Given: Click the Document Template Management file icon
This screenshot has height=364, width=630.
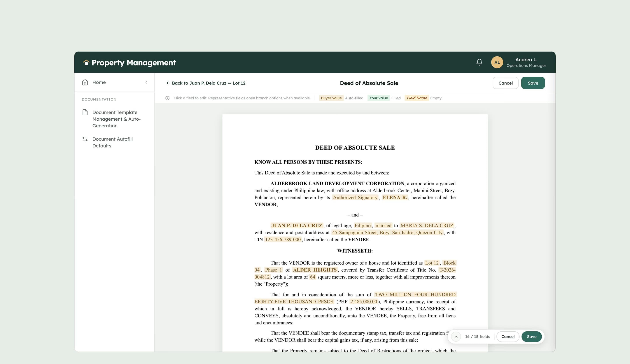Looking at the screenshot, I should click(x=85, y=112).
